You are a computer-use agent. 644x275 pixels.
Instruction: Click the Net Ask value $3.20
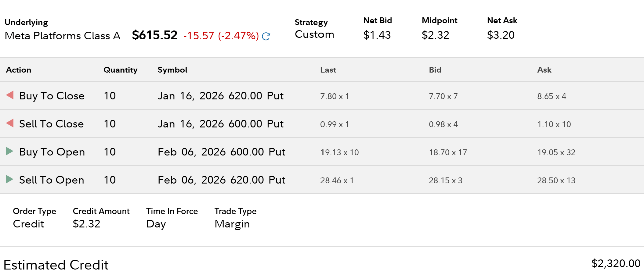[501, 35]
